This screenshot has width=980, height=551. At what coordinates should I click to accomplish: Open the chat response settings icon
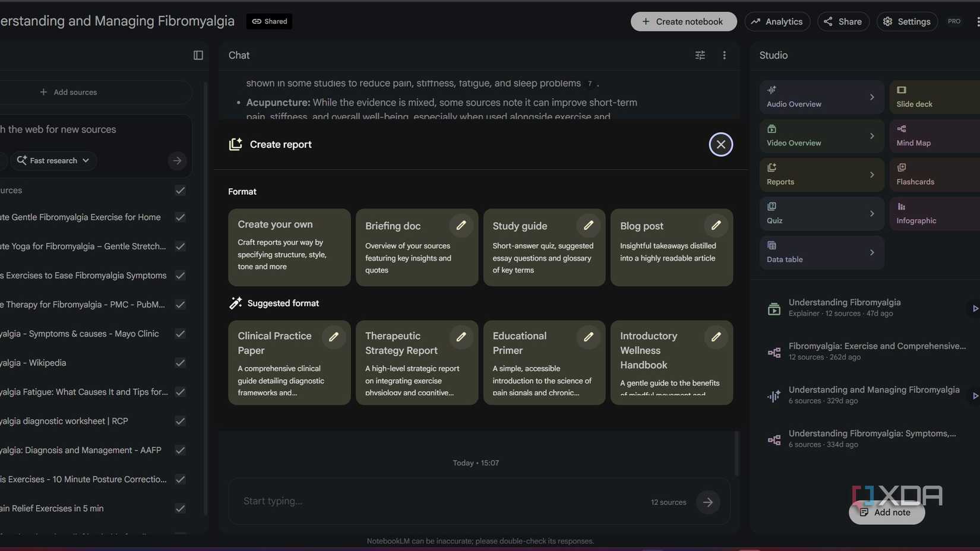click(x=700, y=55)
